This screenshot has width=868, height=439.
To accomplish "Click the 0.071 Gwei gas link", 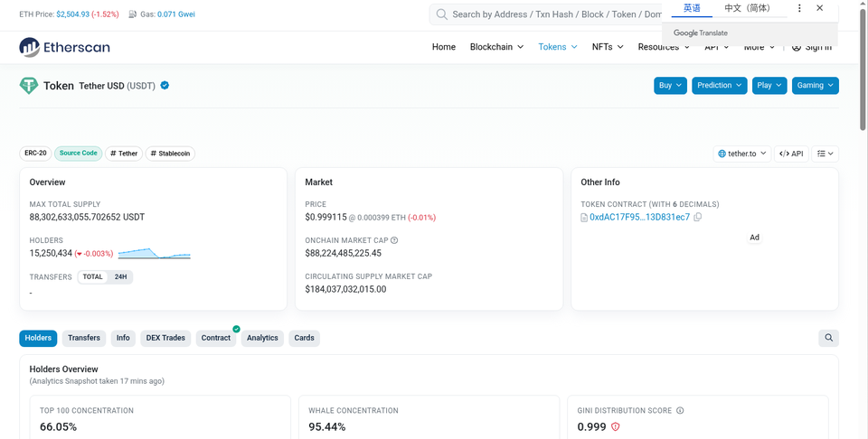I will (x=176, y=14).
